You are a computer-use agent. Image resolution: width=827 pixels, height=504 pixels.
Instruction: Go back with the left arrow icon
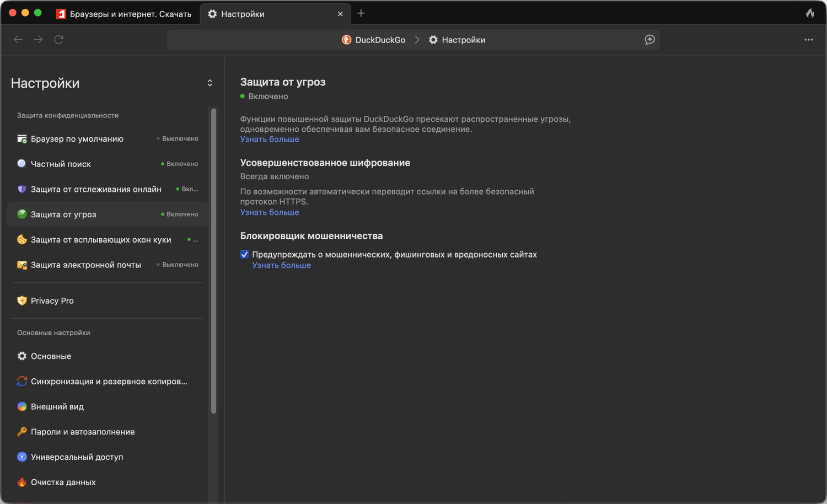tap(18, 39)
